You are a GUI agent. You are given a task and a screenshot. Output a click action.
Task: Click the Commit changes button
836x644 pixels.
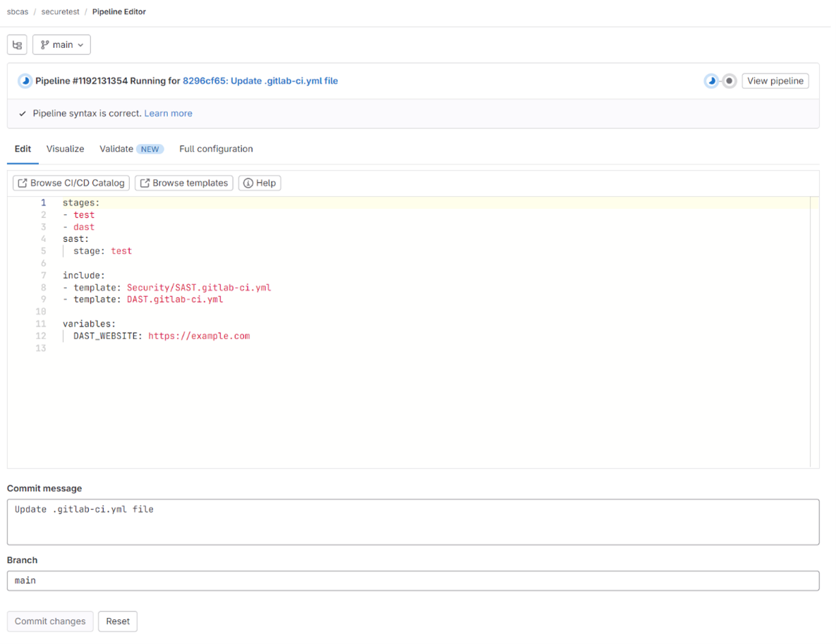(x=50, y=621)
